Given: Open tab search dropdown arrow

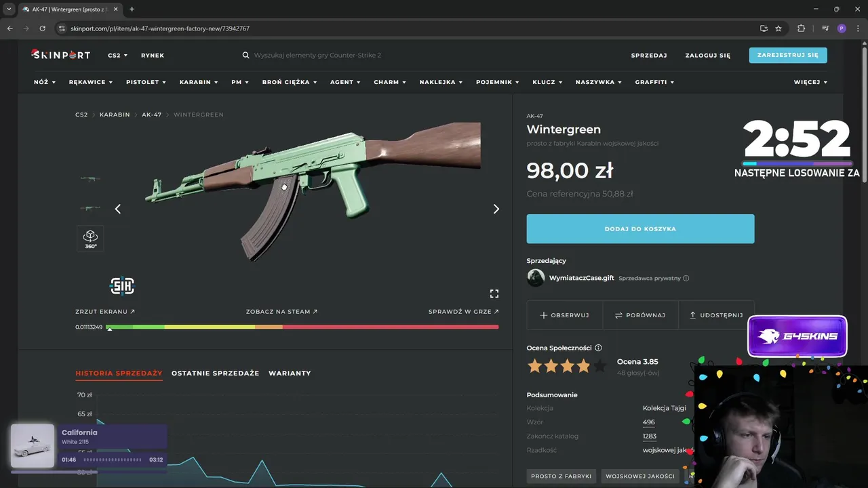Looking at the screenshot, I should [x=9, y=9].
